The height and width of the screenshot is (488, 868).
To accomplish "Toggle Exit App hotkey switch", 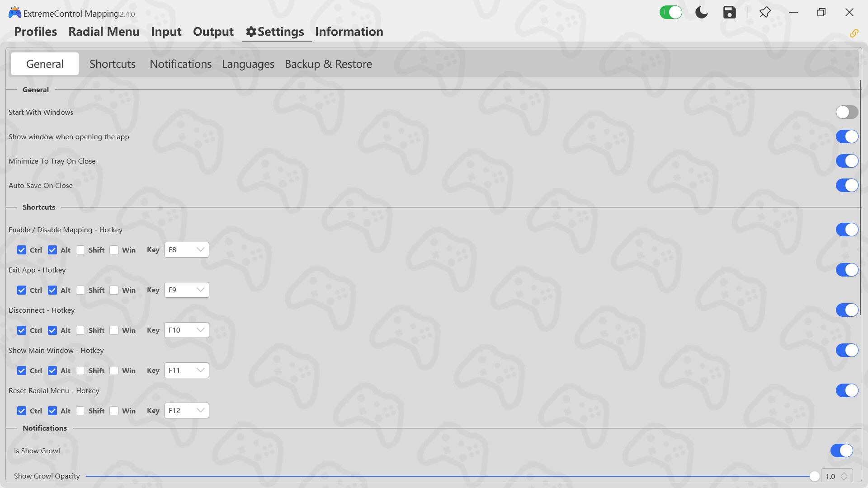I will (847, 270).
